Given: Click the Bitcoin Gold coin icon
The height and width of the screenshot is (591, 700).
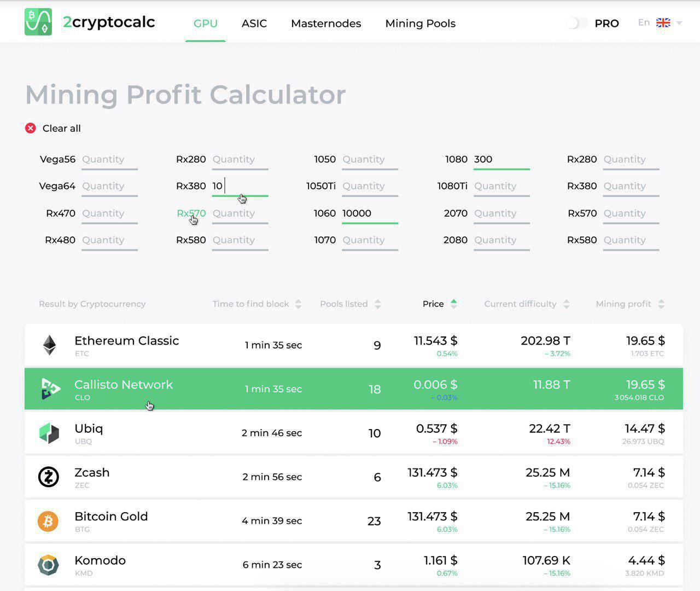Looking at the screenshot, I should [48, 521].
